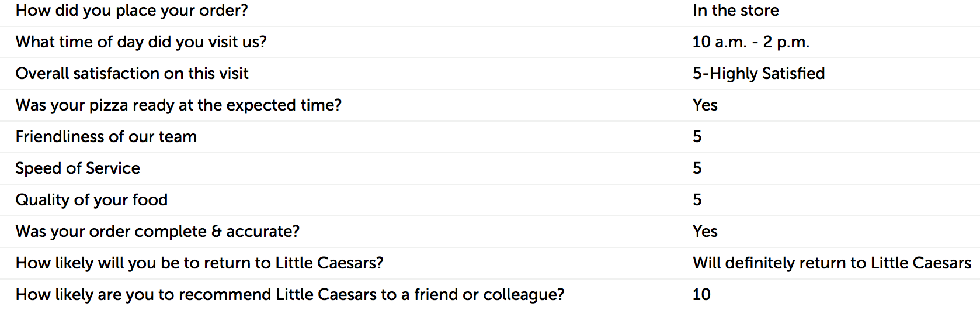The image size is (980, 310).
Task: Select the recommendation score of 10
Action: click(702, 295)
